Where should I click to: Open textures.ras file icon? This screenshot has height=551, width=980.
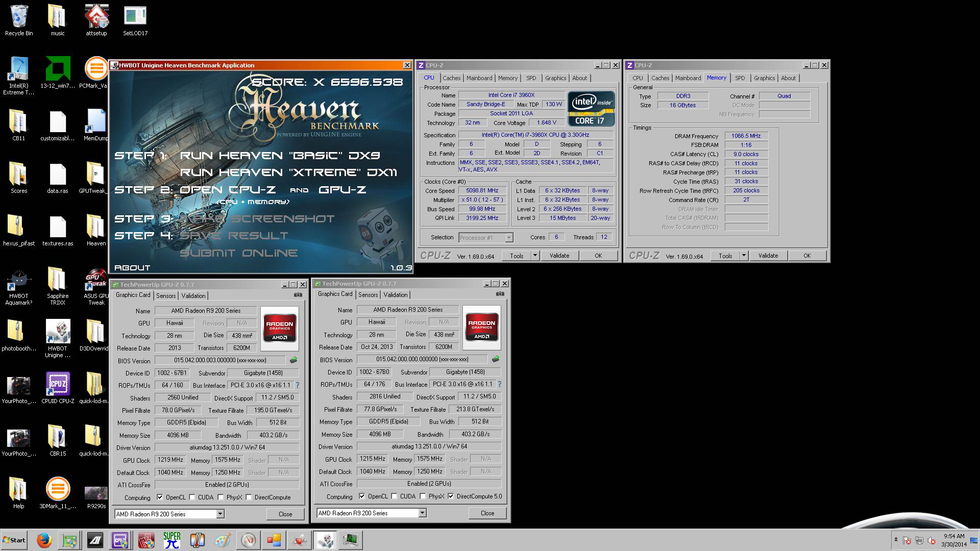(58, 231)
